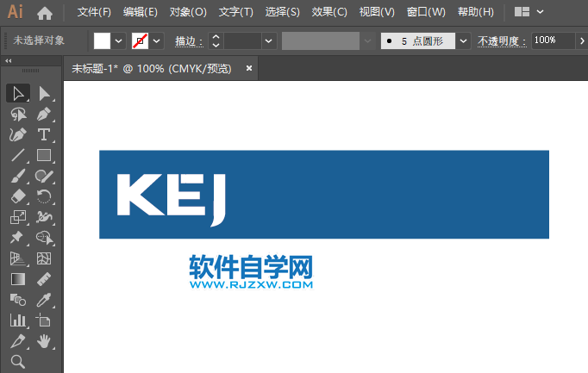Open the 描边 stroke panel link
The width and height of the screenshot is (588, 373).
pos(189,41)
